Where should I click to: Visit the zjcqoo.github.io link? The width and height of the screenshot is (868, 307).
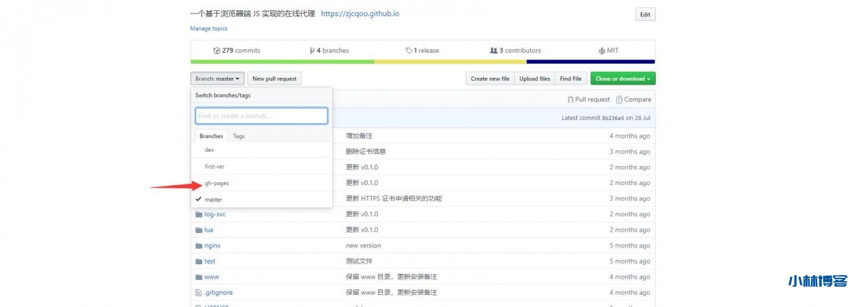coord(360,14)
